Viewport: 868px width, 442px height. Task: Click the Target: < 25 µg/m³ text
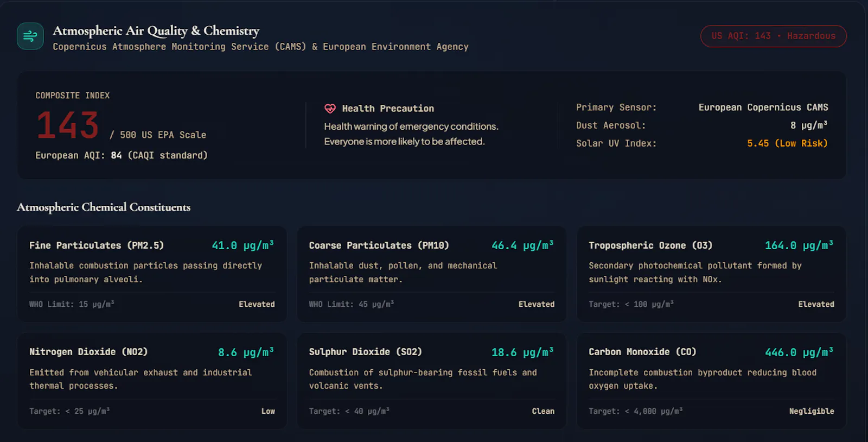pyautogui.click(x=69, y=411)
